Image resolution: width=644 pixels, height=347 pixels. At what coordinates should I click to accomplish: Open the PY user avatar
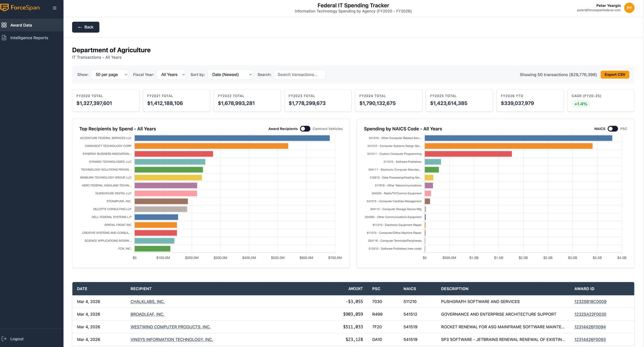click(629, 8)
